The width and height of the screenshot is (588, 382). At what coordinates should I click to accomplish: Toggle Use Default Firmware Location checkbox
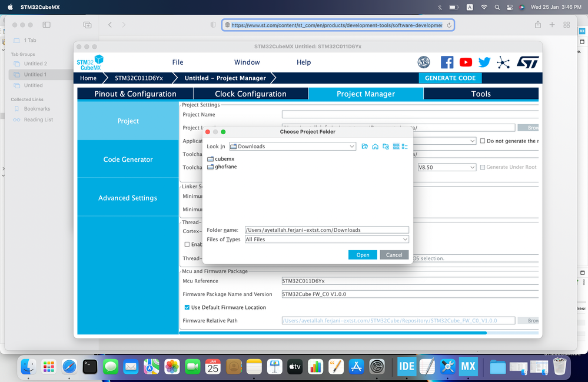click(187, 307)
